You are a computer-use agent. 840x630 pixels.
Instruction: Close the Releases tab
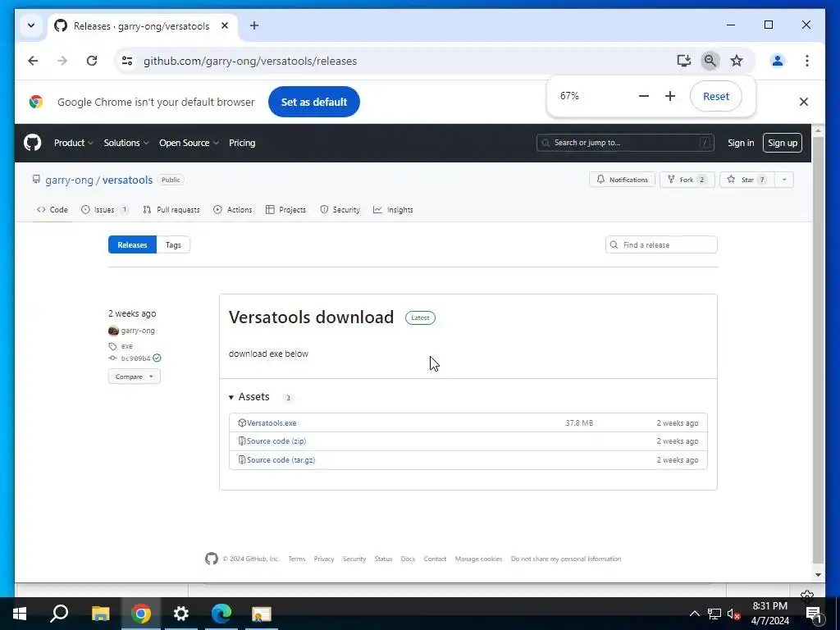(x=225, y=25)
